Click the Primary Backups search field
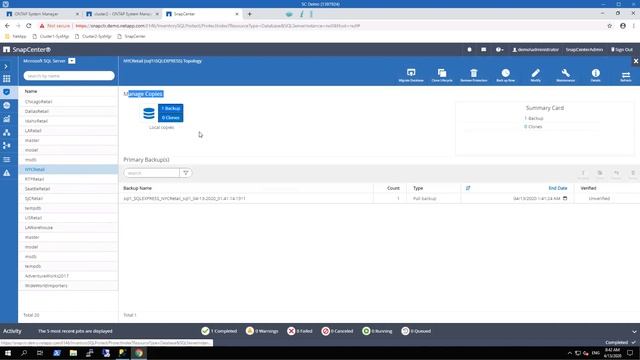 click(x=151, y=173)
